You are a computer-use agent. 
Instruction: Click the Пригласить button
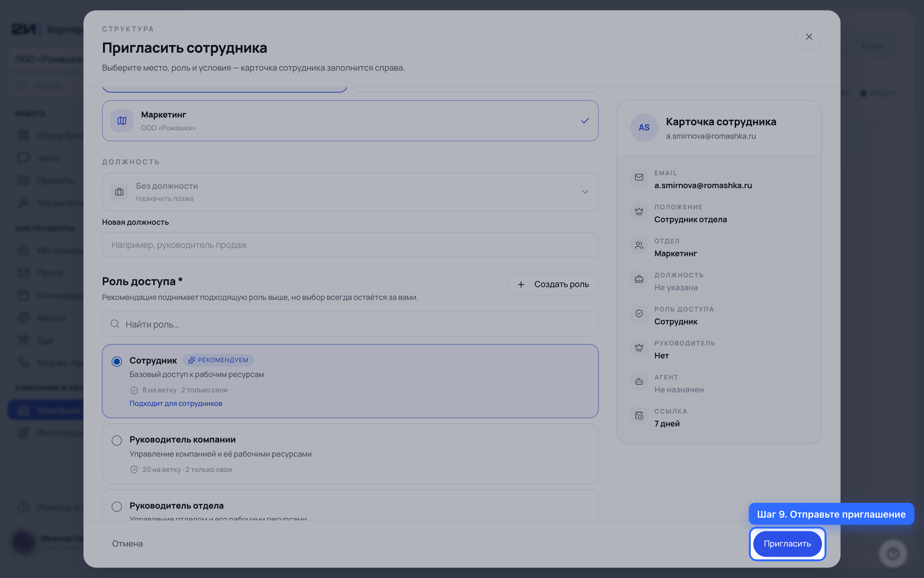[x=787, y=544]
